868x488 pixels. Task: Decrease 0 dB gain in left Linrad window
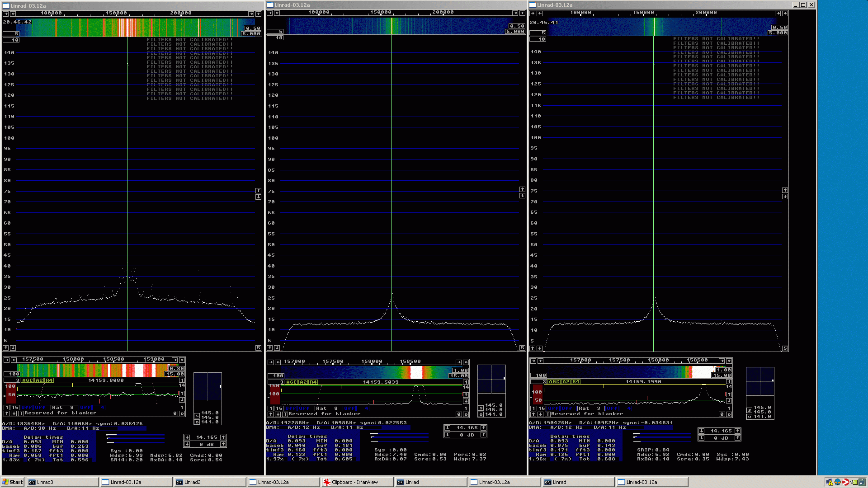(x=187, y=445)
